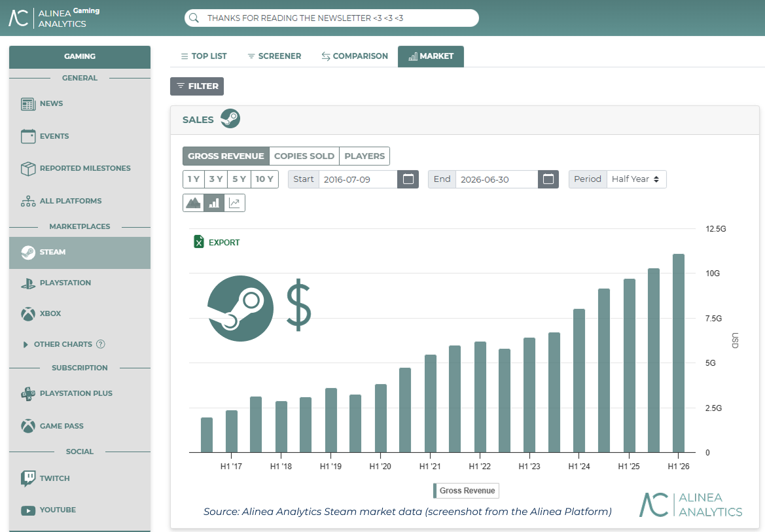Screen dimensions: 765x532
Task: Switch to the Top List tab
Action: (x=204, y=56)
